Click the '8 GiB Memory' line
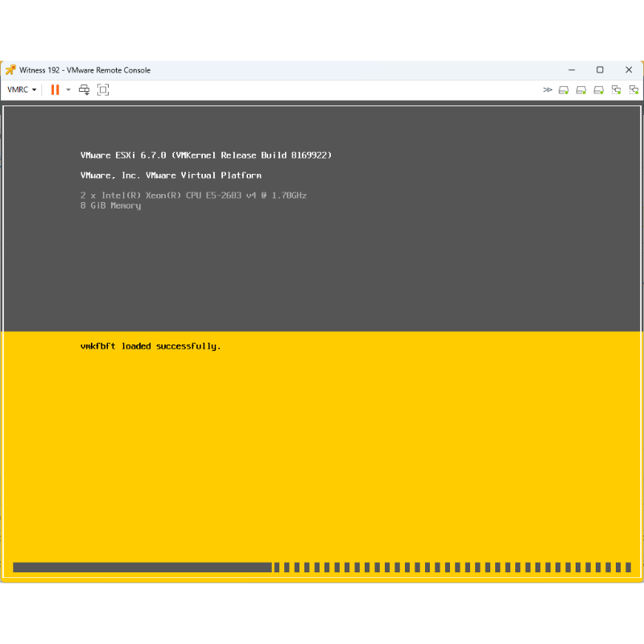 click(110, 206)
